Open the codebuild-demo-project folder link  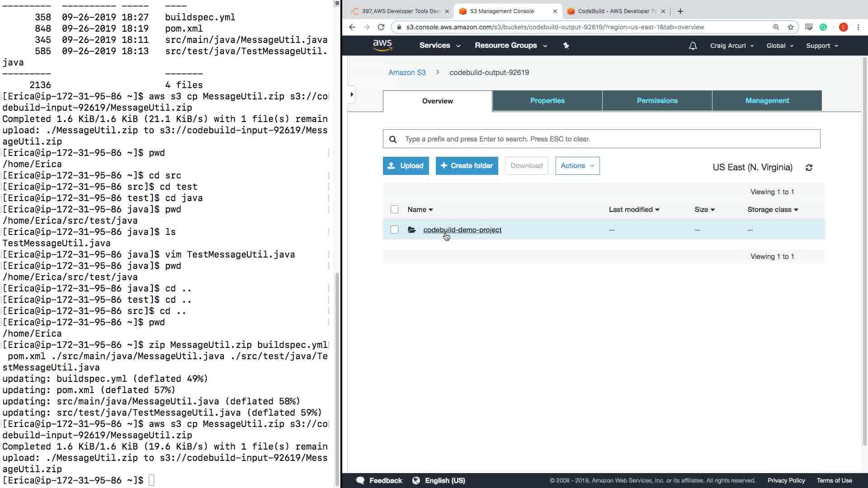point(462,230)
